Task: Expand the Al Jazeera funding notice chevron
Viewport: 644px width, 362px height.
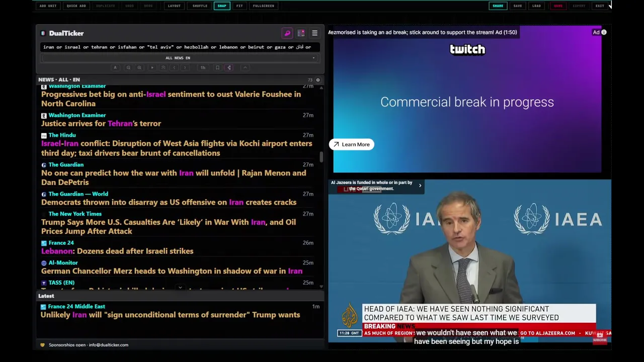Action: (420, 186)
